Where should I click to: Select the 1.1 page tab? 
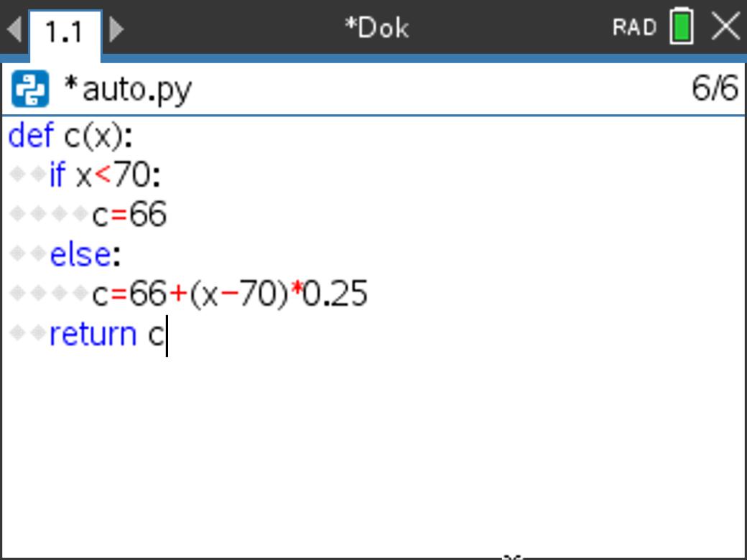tap(65, 32)
